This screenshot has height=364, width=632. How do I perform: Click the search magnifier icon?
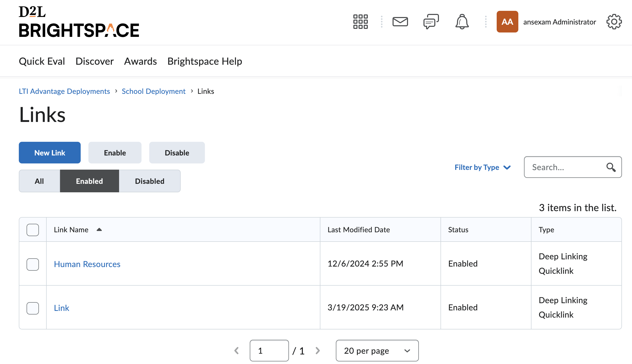(611, 167)
